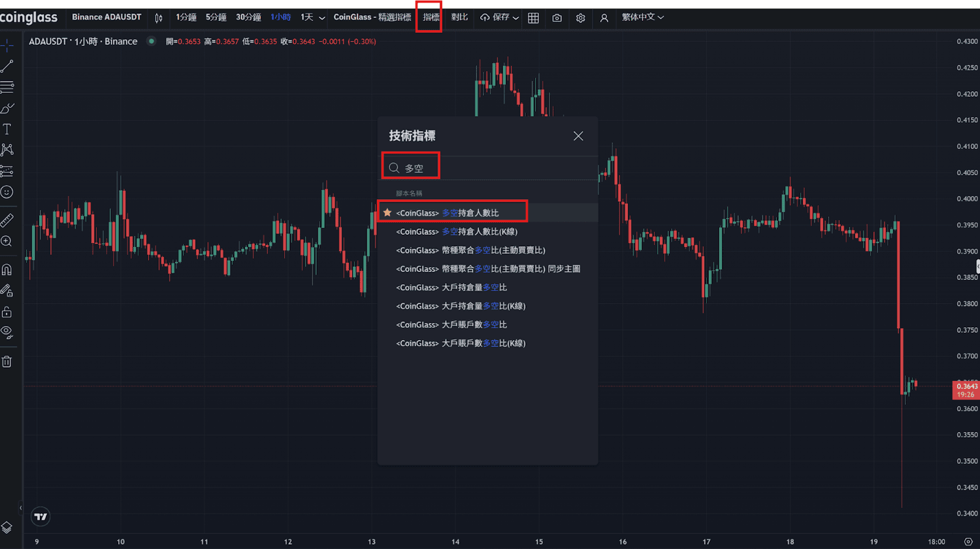This screenshot has height=549, width=980.
Task: Collapse the left drawing toolbar arrow
Action: click(x=20, y=508)
